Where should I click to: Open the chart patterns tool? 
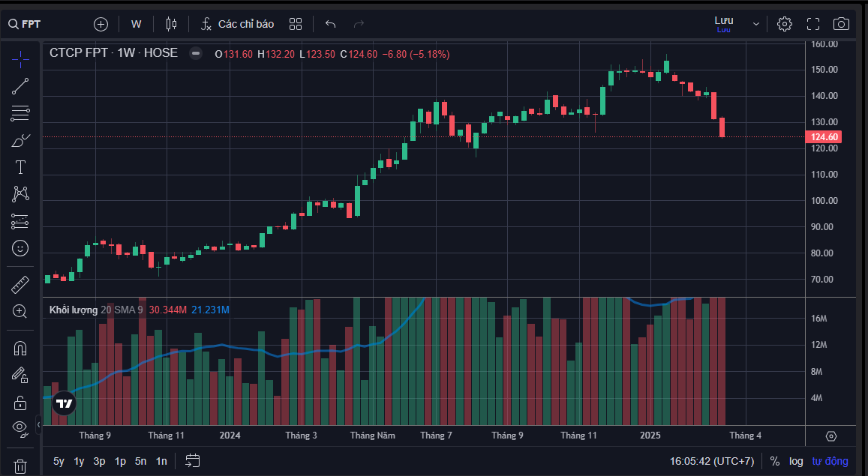pyautogui.click(x=20, y=194)
